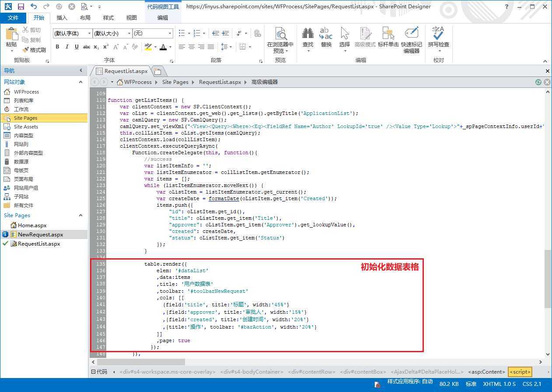Viewport: 552px width, 392px height.
Task: Increase the paragraph indent
Action: coord(226,33)
